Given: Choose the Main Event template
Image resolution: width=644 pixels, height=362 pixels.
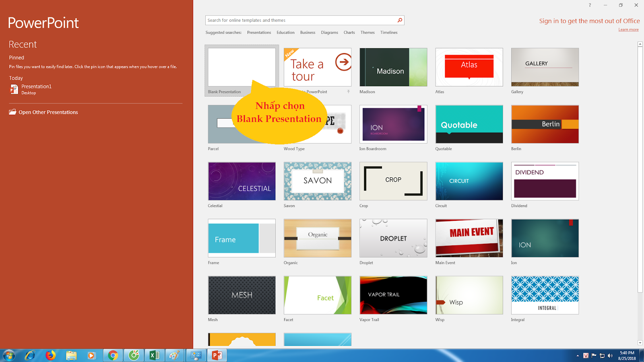Looking at the screenshot, I should 469,238.
